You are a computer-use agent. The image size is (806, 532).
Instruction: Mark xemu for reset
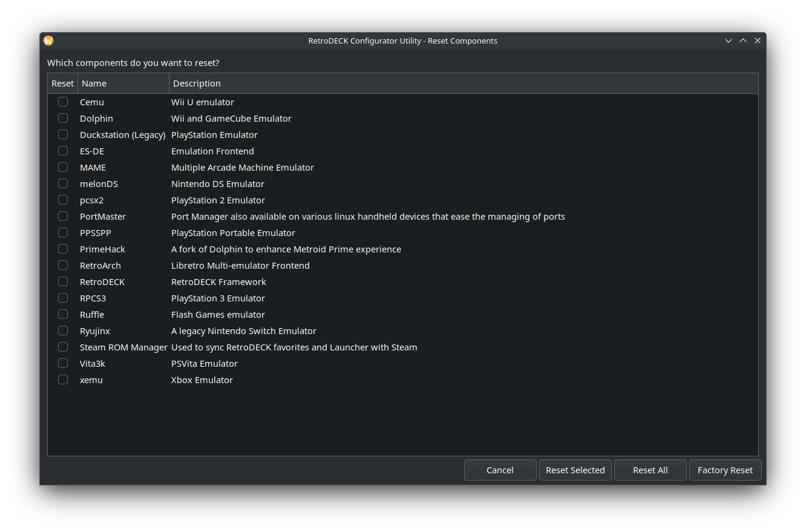[x=63, y=379]
